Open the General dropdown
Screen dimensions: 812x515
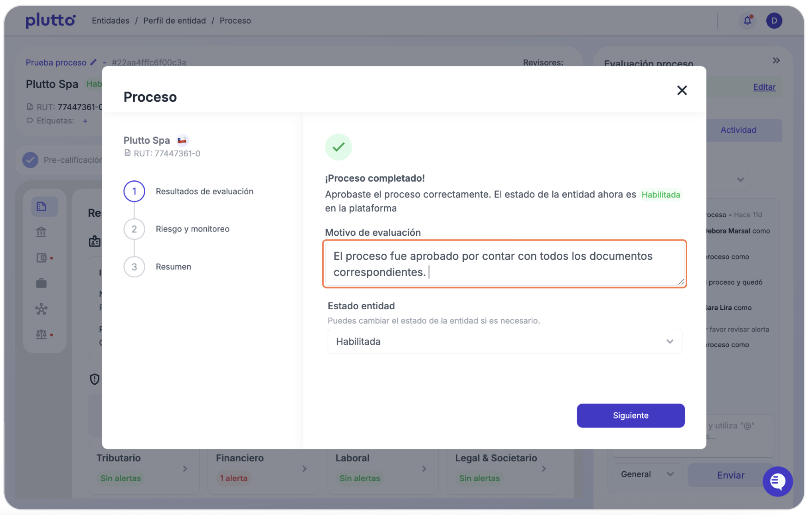click(647, 474)
